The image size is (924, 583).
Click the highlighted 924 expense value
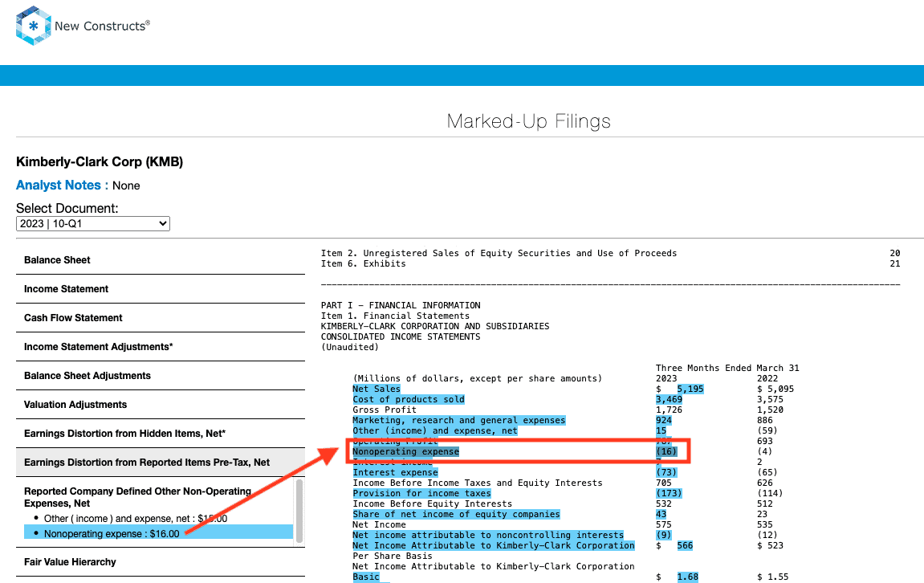click(664, 420)
